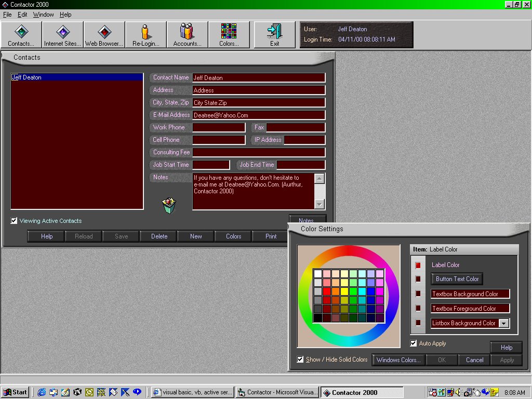Click the Contactor 2000 title bar icon
The image size is (532, 399).
coord(5,4)
